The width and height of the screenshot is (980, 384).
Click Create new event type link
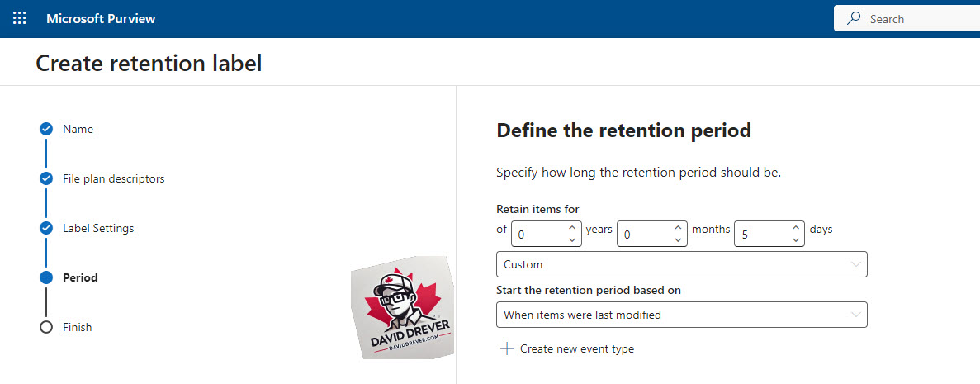coord(577,349)
